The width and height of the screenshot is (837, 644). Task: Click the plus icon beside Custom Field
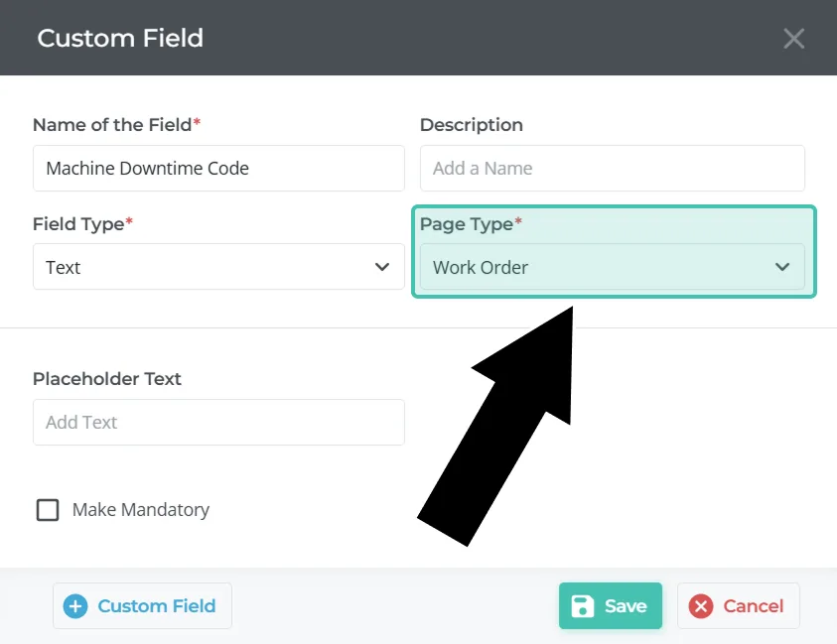(75, 606)
